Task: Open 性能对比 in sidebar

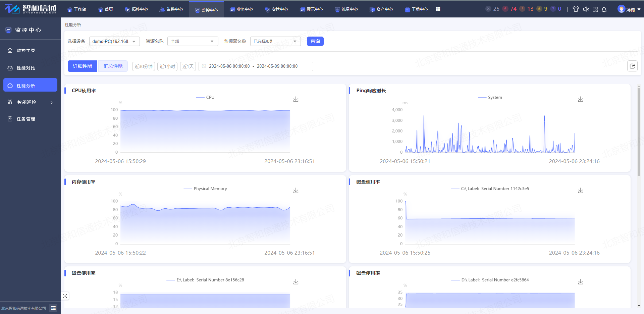Action: [30, 68]
